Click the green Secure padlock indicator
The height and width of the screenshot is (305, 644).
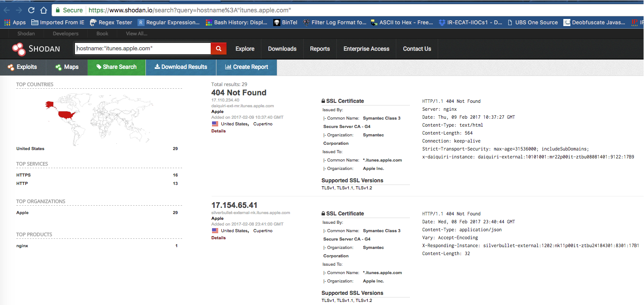57,10
